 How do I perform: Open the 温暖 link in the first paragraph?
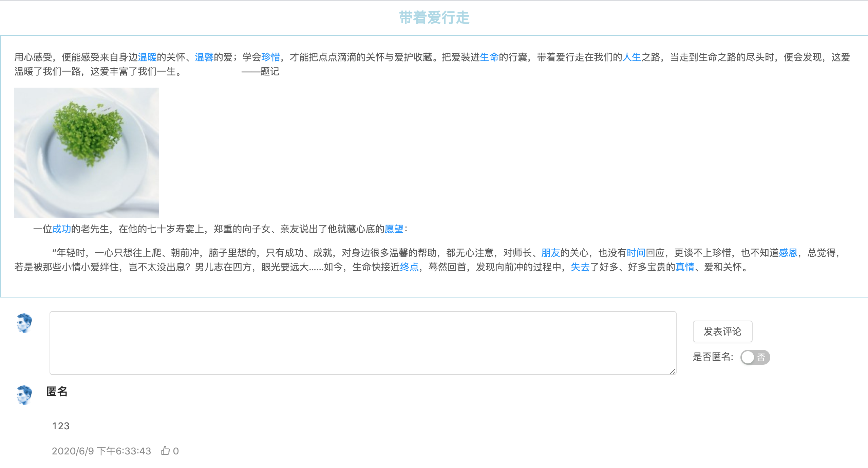tap(147, 57)
